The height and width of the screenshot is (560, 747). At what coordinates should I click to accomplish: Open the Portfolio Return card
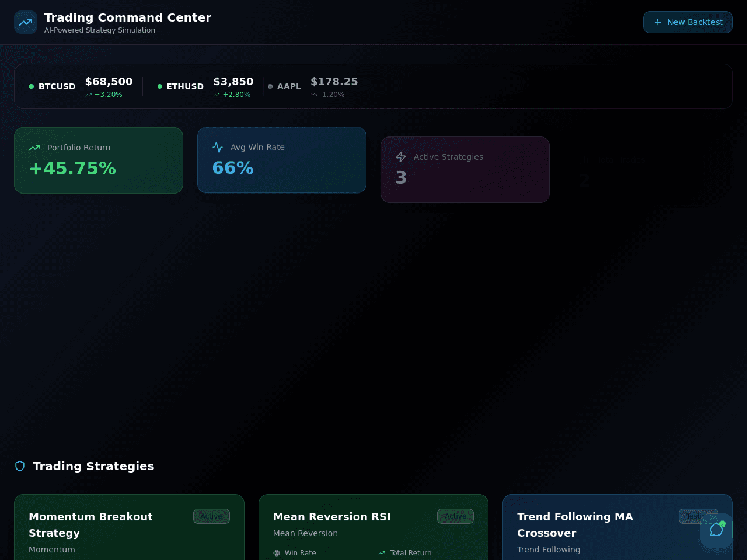click(x=99, y=160)
